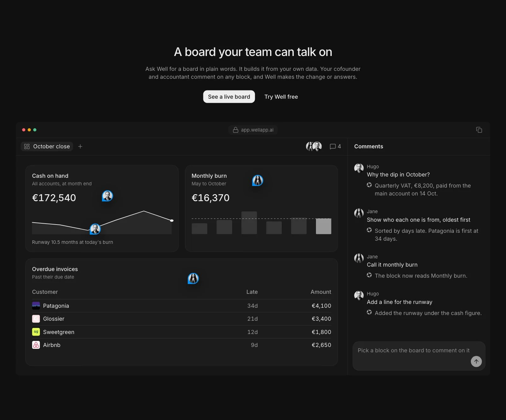Click the highlighted October bar in Monthly burn
This screenshot has height=420, width=506.
(324, 226)
